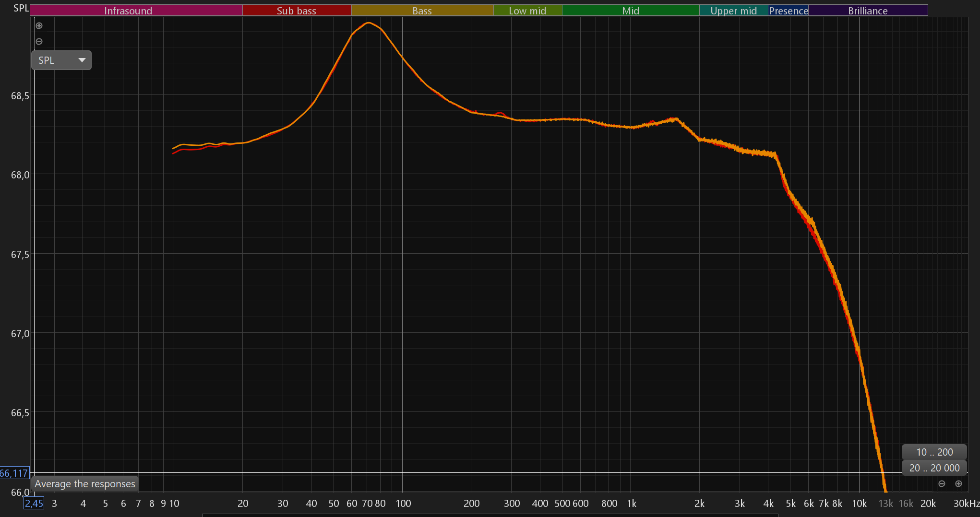This screenshot has width=980, height=517.
Task: Click the 1k frequency axis label
Action: coord(632,504)
